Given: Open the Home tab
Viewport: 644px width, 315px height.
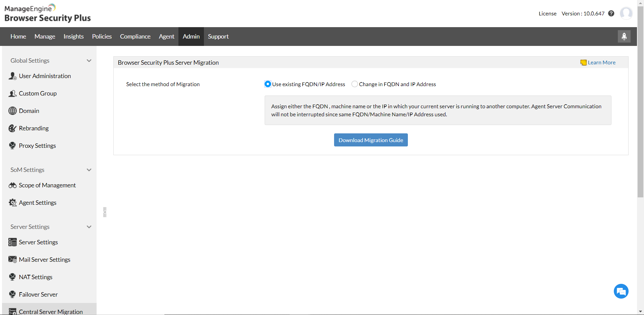Looking at the screenshot, I should coord(18,37).
